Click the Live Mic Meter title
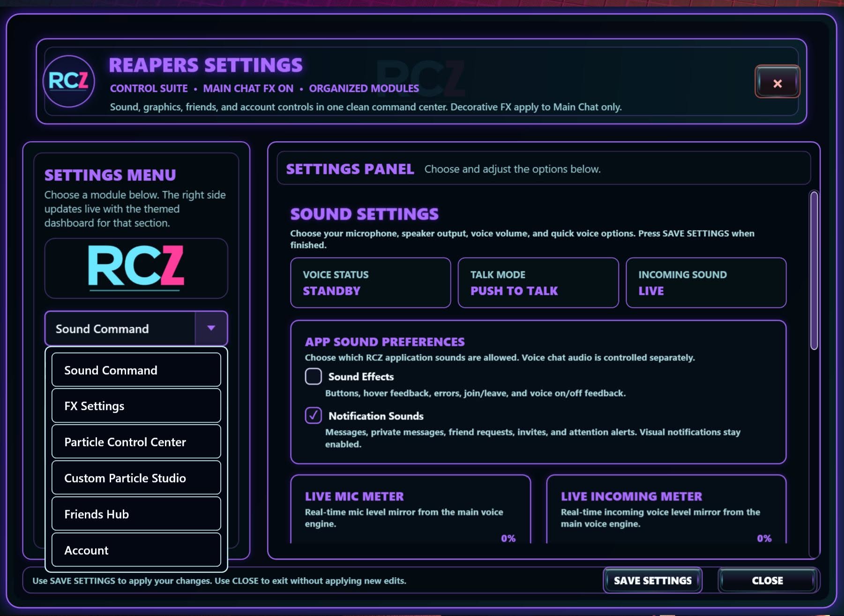The width and height of the screenshot is (844, 616). [354, 496]
